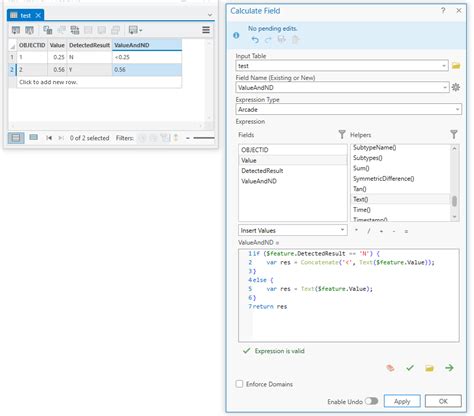Click the greyed Zoom To Selection table icon
The image size is (474, 416).
tap(61, 30)
